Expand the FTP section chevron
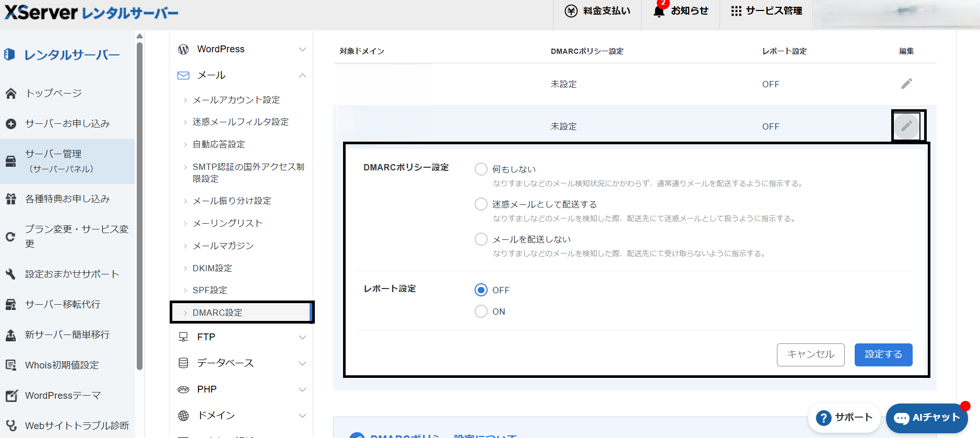The image size is (980, 438). pyautogui.click(x=302, y=337)
